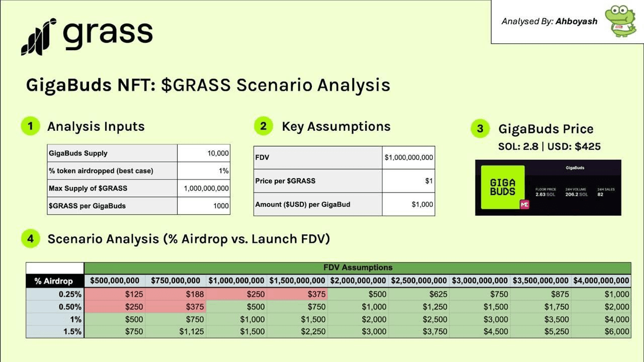644x362 pixels.
Task: Select the '$3,500,000,000' FDV column header
Action: pyautogui.click(x=540, y=281)
